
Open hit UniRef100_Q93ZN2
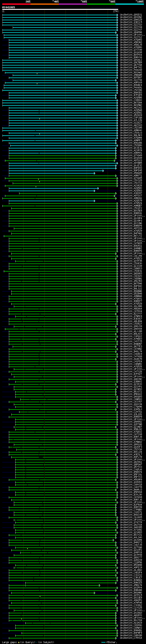131,17
